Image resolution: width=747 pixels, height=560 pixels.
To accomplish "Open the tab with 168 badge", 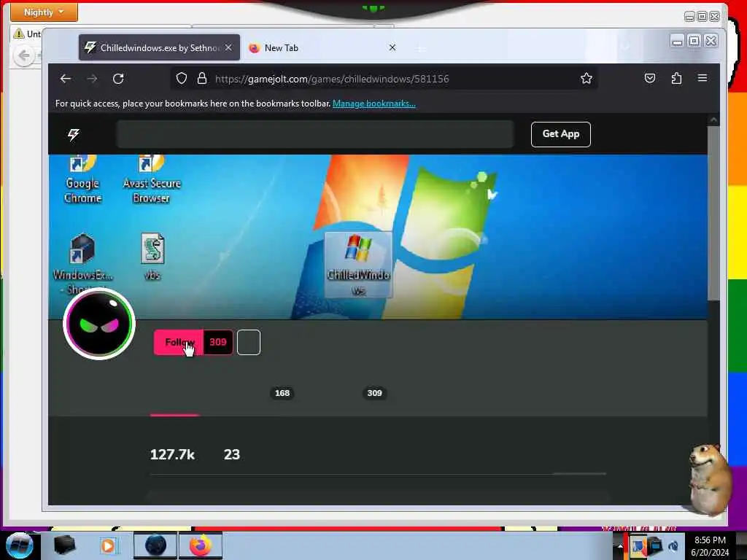I will click(x=282, y=393).
